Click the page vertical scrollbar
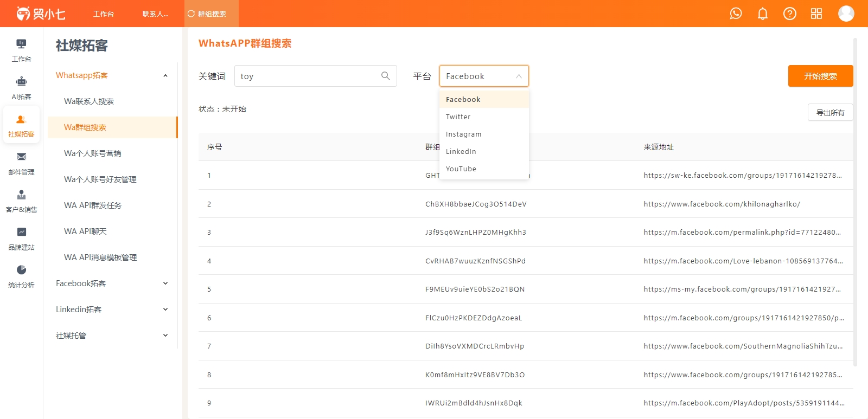 (856, 202)
